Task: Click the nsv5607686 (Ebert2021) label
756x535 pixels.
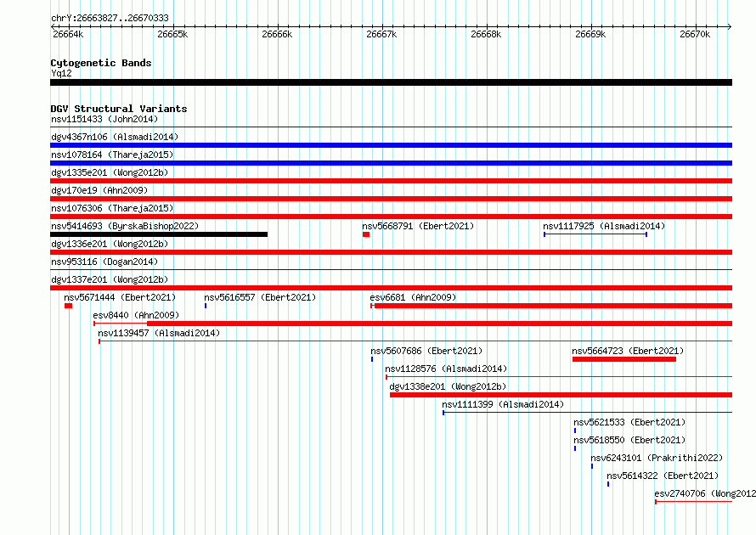Action: pyautogui.click(x=426, y=351)
